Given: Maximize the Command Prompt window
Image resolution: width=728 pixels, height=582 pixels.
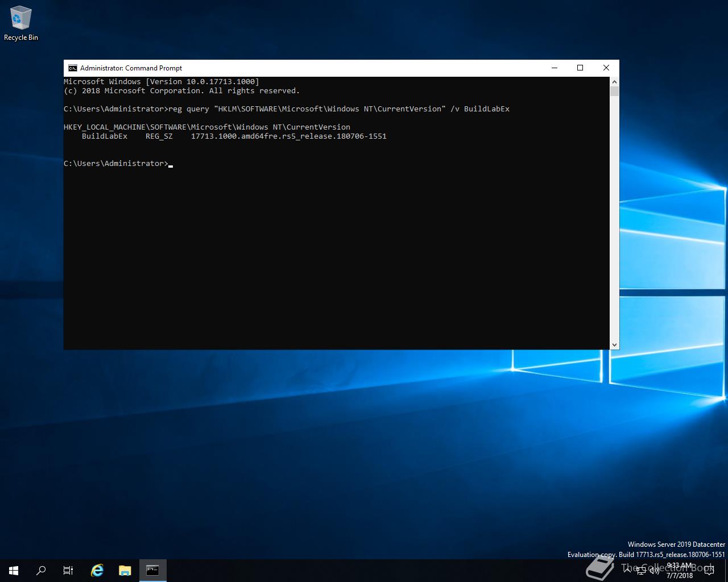Looking at the screenshot, I should 580,68.
